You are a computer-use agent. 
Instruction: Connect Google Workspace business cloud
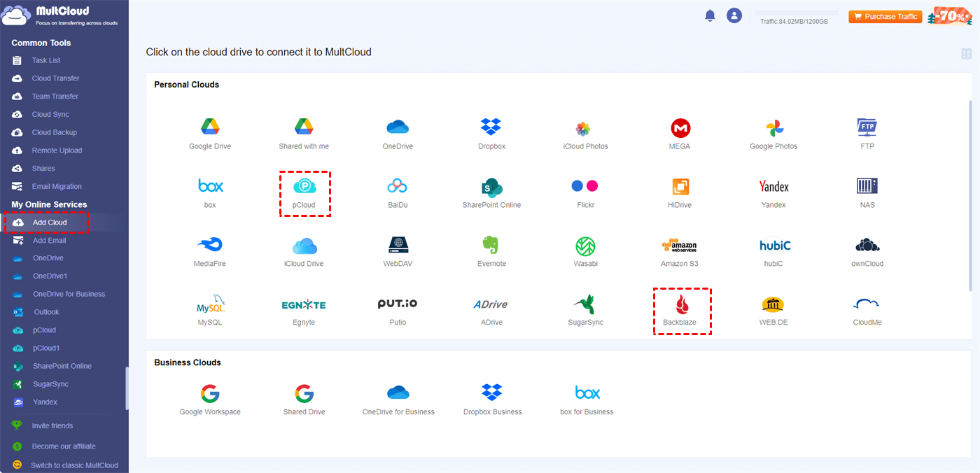point(210,400)
